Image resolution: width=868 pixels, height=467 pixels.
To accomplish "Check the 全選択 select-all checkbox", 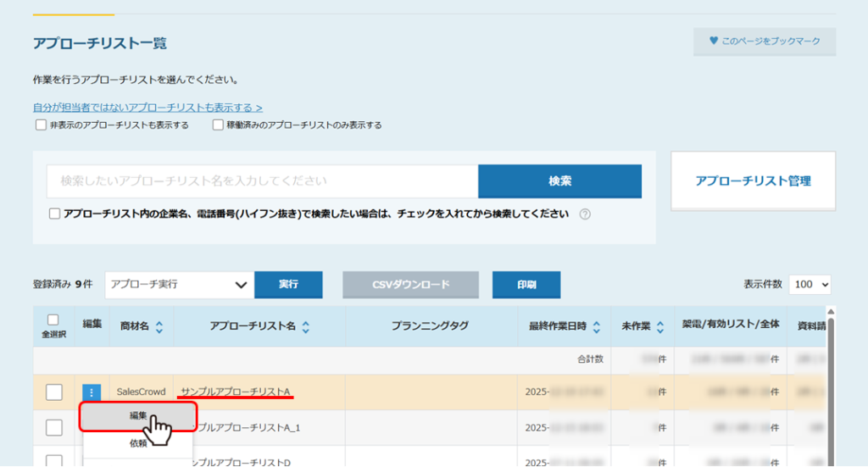I will click(53, 320).
